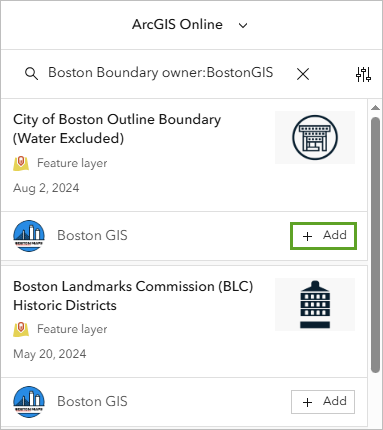Open the search filter options icon
383x430 pixels.
pos(363,74)
